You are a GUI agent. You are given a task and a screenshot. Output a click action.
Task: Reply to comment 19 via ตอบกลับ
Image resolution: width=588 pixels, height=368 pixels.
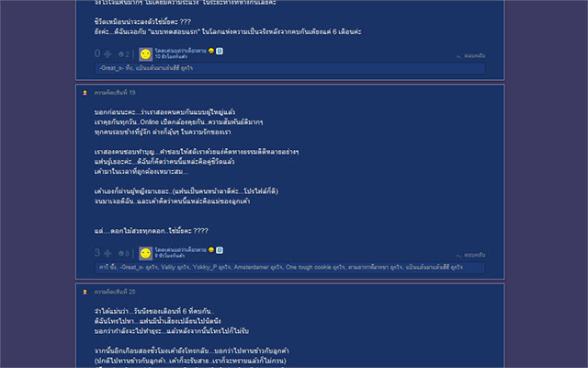pos(471,255)
